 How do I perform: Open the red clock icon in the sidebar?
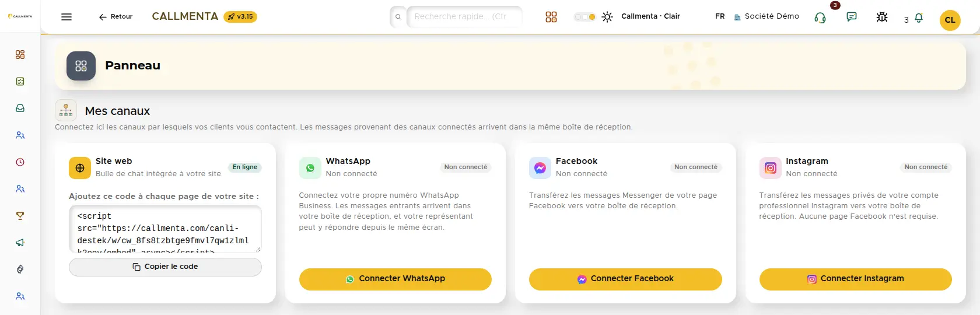pyautogui.click(x=20, y=162)
